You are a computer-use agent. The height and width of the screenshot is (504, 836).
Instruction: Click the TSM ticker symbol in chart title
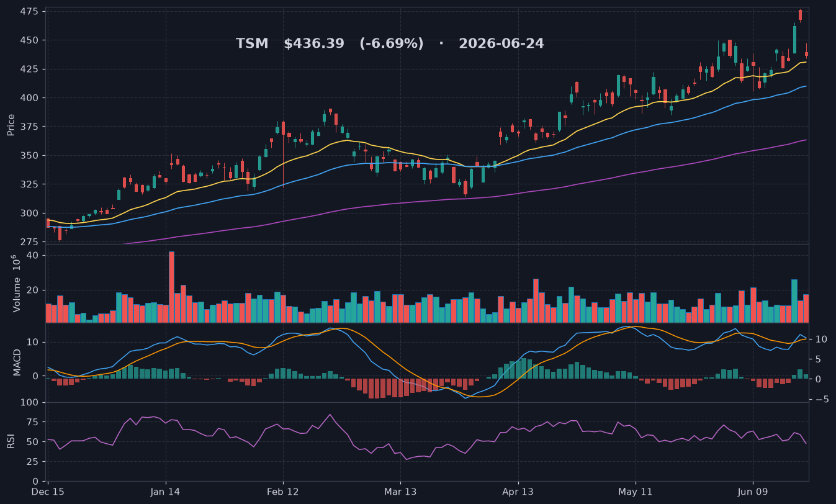pyautogui.click(x=252, y=44)
